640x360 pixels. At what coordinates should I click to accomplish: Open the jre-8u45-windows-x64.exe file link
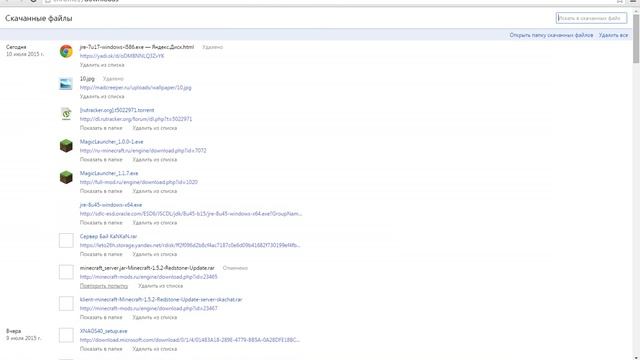[111, 205]
